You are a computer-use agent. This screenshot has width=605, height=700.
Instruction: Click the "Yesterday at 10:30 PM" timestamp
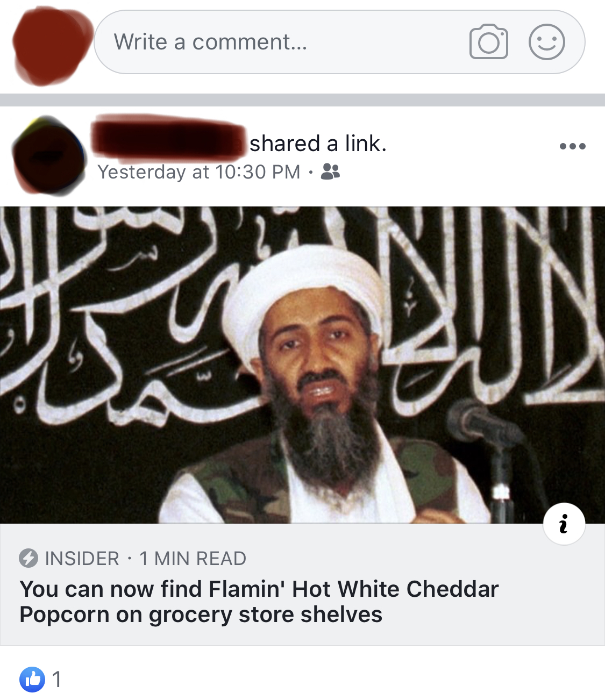point(199,172)
